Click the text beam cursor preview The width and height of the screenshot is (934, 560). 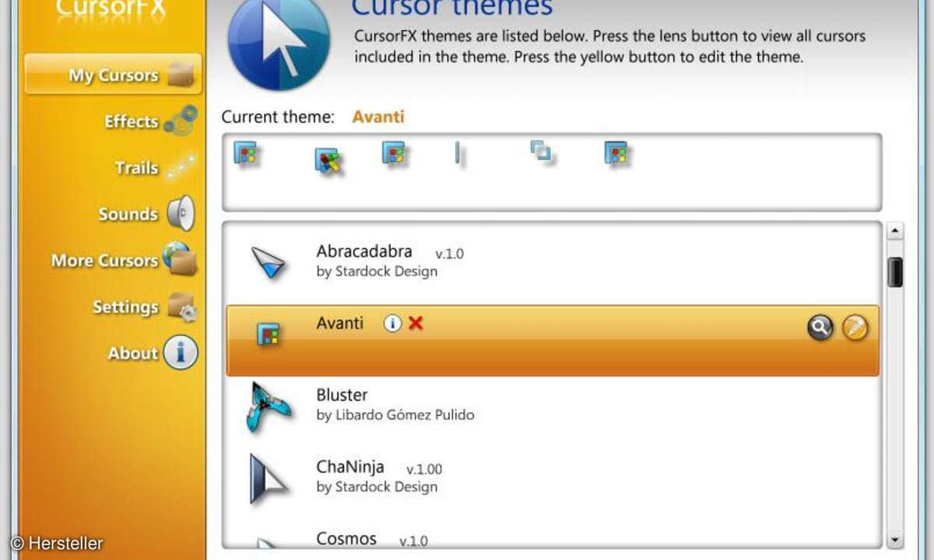click(x=458, y=154)
